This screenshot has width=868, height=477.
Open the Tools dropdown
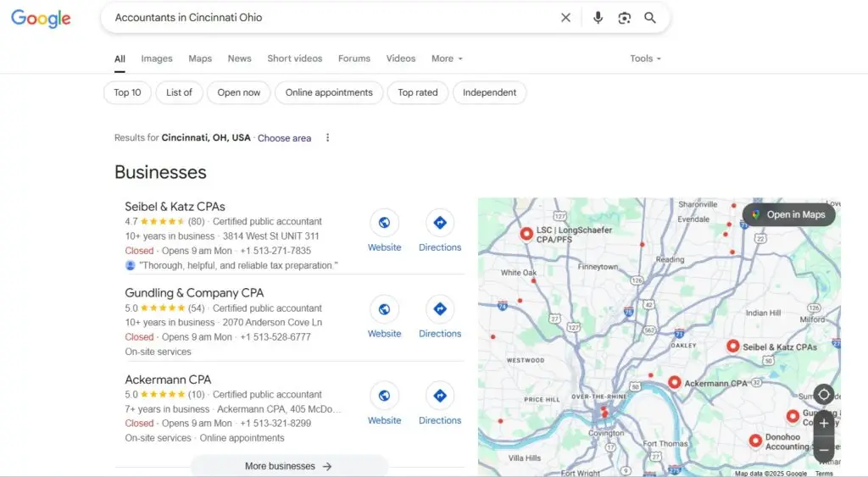[x=645, y=58]
